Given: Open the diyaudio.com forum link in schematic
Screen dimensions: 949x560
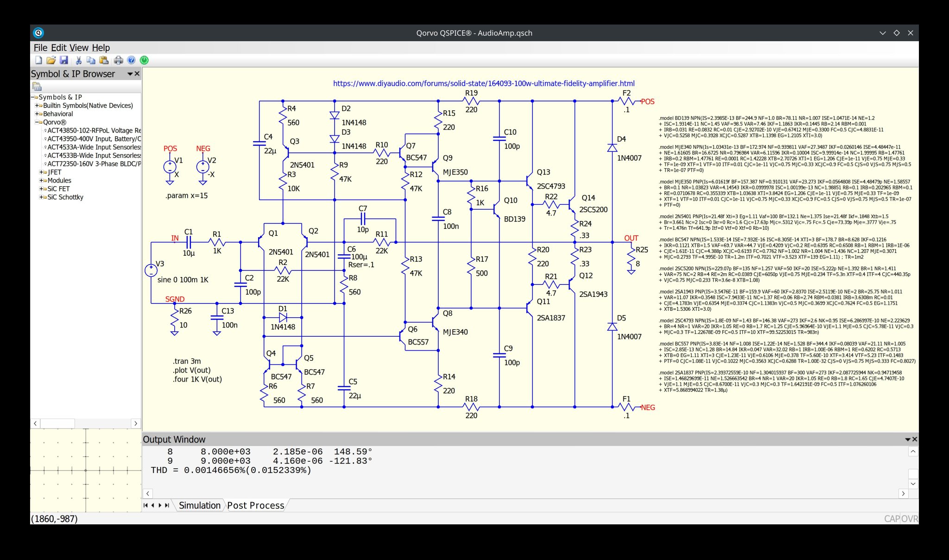Looking at the screenshot, I should point(484,83).
